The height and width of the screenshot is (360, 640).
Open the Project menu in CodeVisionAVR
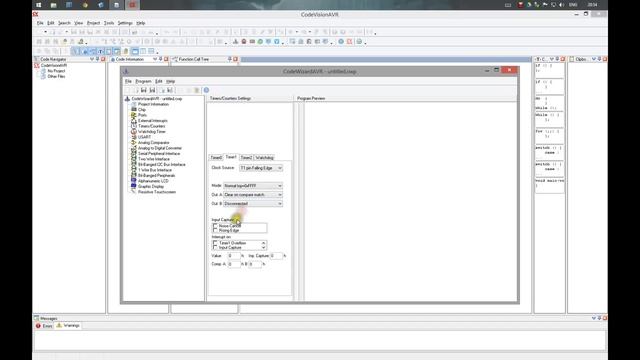[93, 23]
